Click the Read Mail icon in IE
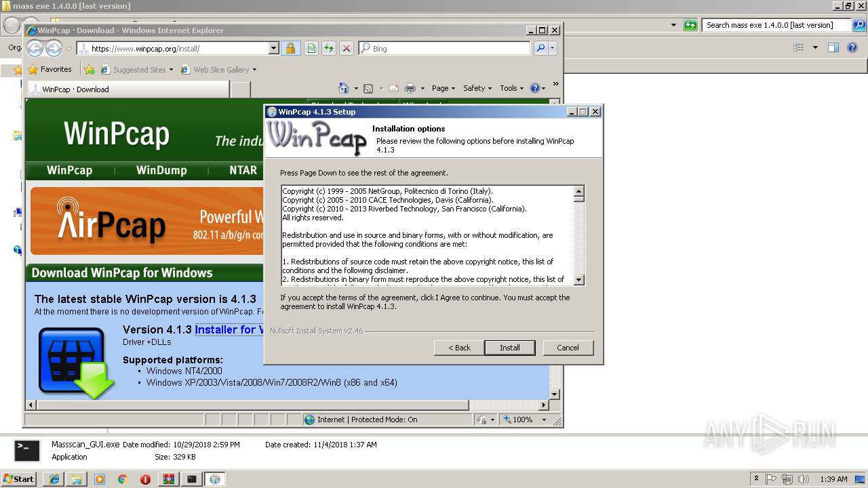868x488 pixels. 394,88
